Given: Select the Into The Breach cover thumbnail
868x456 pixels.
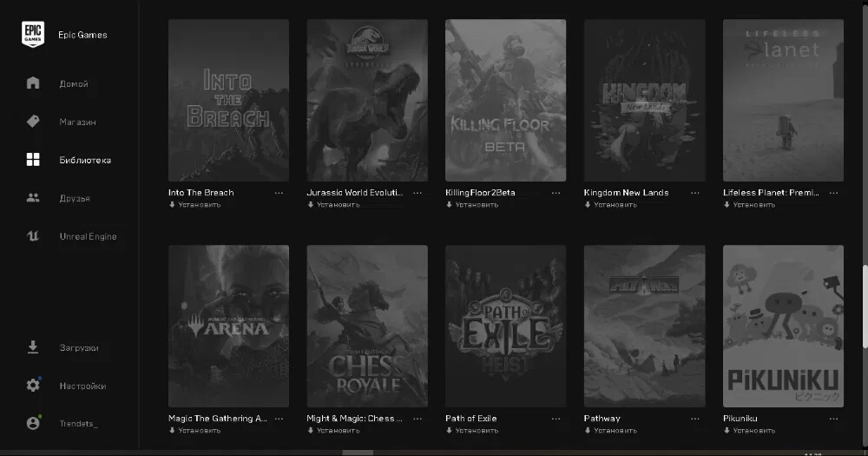Looking at the screenshot, I should (228, 100).
